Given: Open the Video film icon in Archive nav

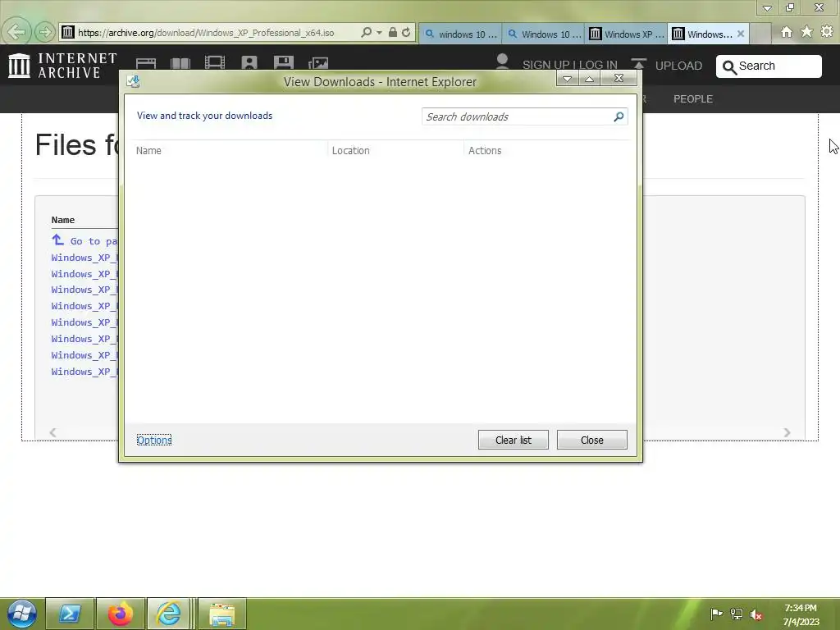Looking at the screenshot, I should pyautogui.click(x=215, y=62).
